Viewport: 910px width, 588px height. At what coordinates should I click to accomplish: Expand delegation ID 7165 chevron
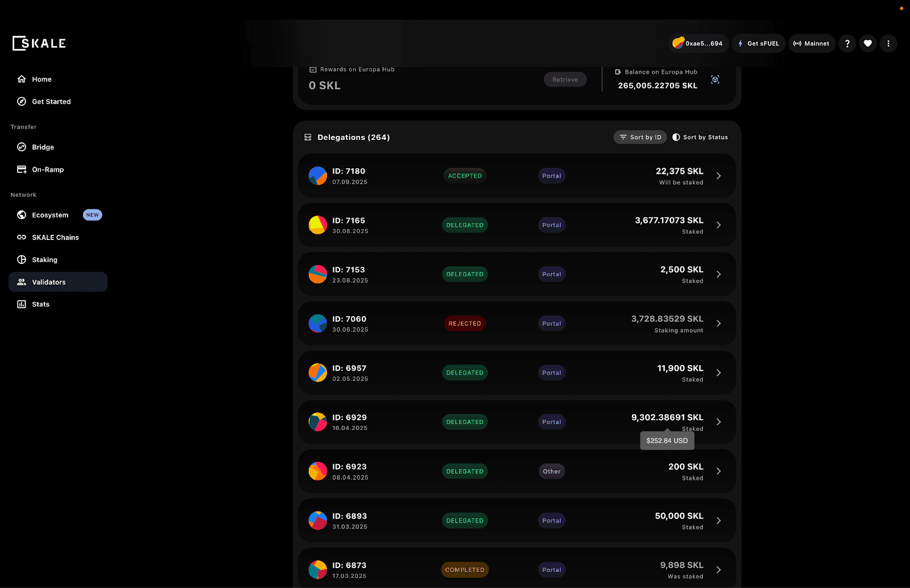[x=718, y=225]
